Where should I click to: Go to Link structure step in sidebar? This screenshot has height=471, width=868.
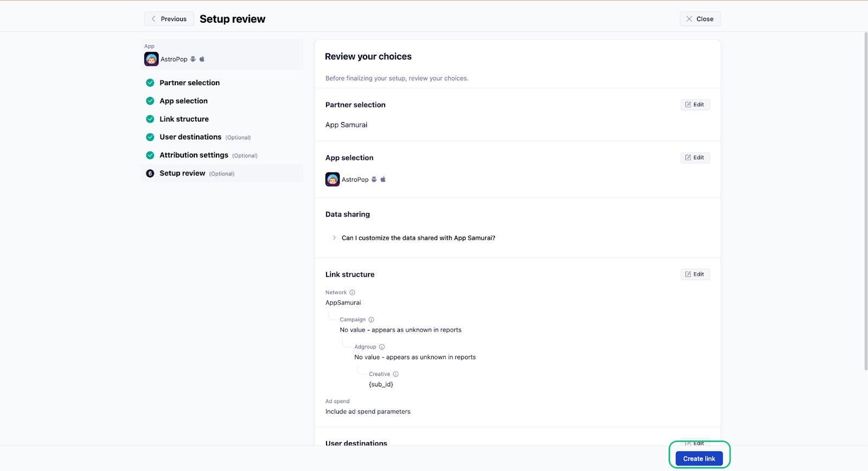click(x=184, y=119)
